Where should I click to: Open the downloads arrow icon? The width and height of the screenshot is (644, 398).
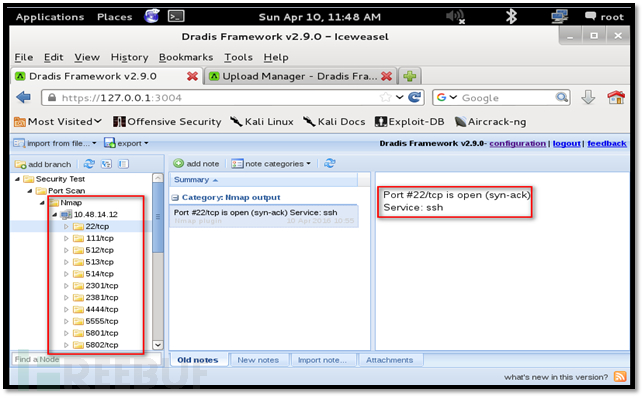click(x=588, y=97)
